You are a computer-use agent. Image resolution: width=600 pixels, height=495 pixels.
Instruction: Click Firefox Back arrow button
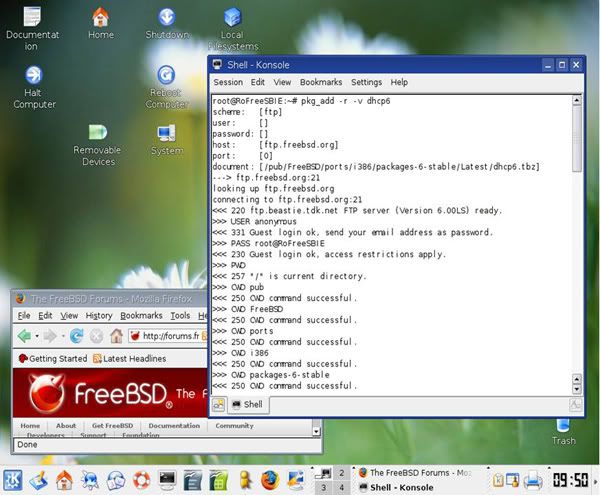[24, 336]
